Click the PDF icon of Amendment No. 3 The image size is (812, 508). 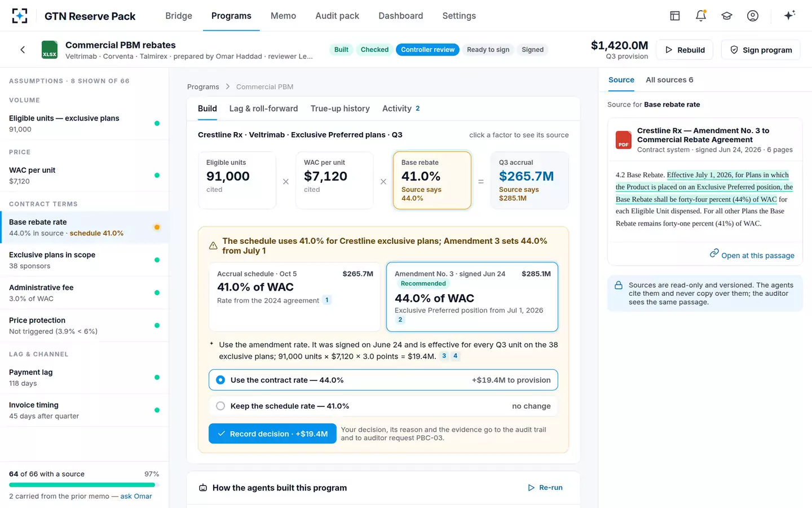pyautogui.click(x=623, y=139)
